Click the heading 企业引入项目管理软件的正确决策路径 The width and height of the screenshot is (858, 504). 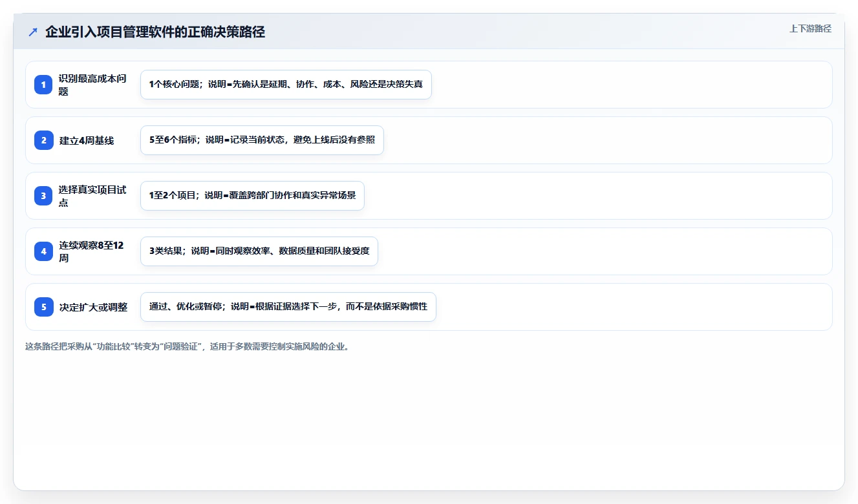click(x=155, y=32)
